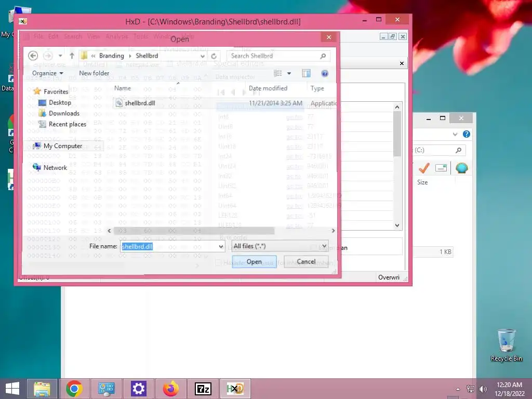This screenshot has height=399, width=532.
Task: Go up one folder level
Action: pos(72,56)
